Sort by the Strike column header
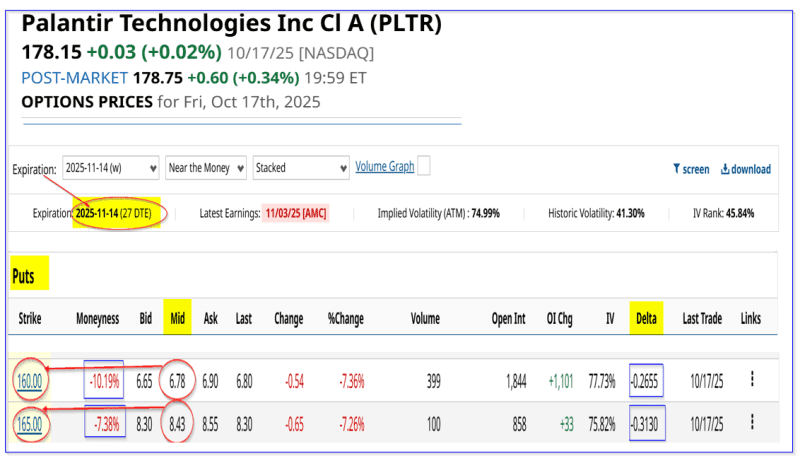 tap(28, 319)
